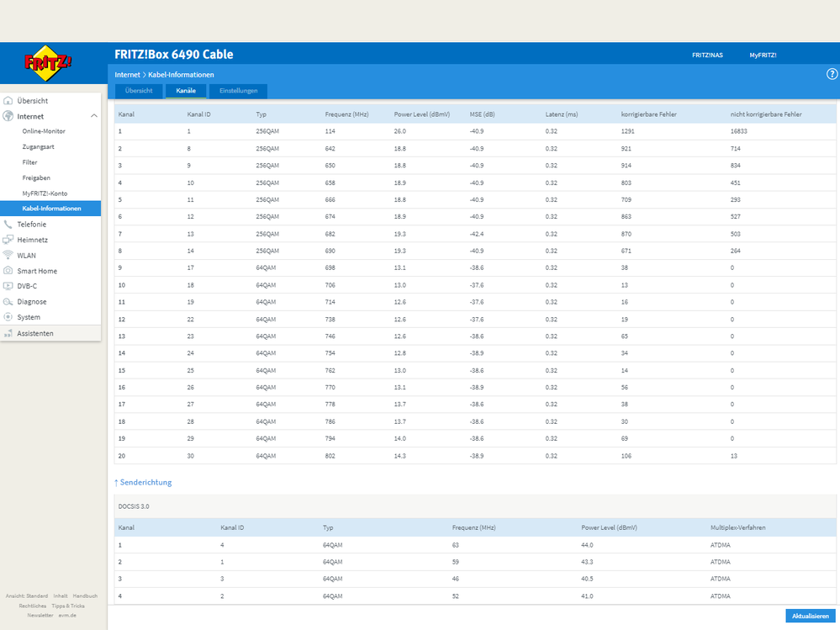Click the Internet globe icon
Viewport: 840px width, 630px height.
[x=8, y=116]
